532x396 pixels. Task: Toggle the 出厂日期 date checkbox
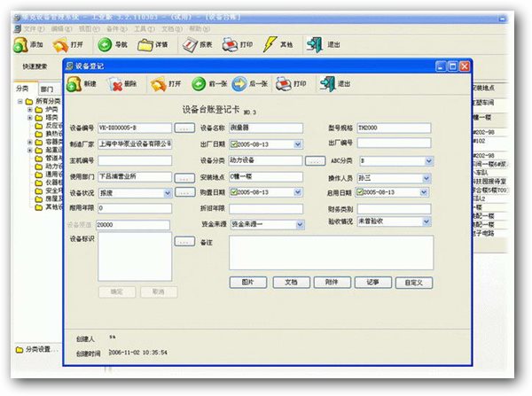234,144
